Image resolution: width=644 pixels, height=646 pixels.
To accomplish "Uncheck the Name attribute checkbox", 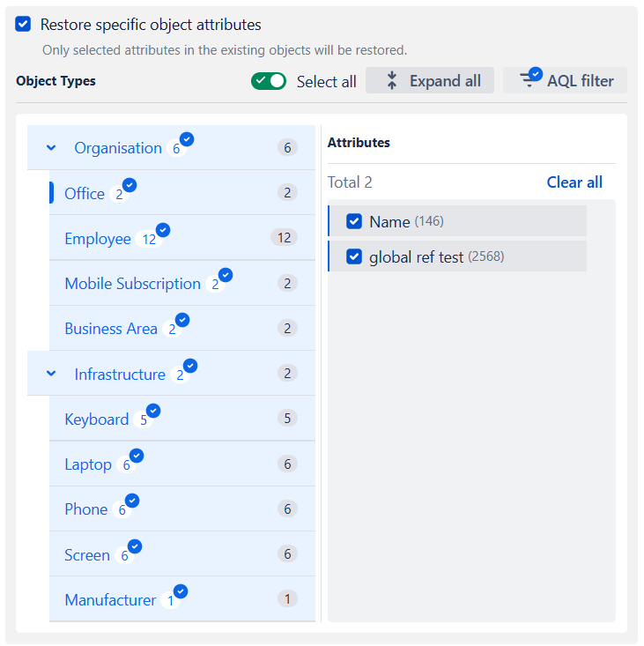I will [354, 221].
